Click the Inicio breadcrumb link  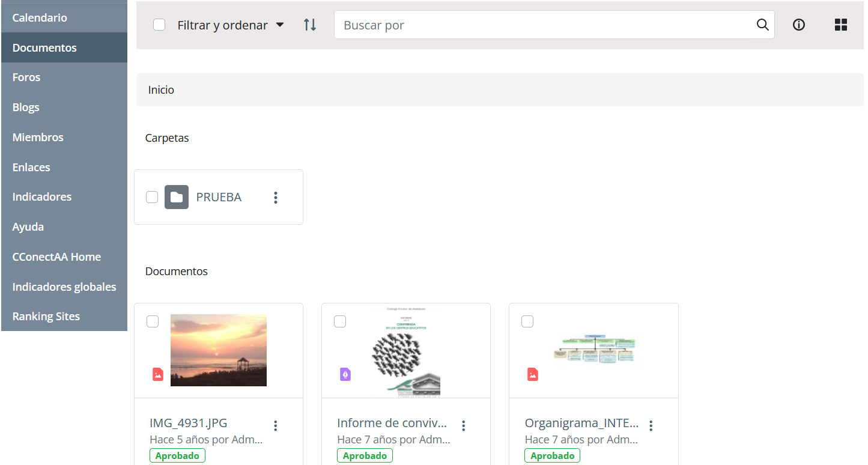tap(161, 90)
